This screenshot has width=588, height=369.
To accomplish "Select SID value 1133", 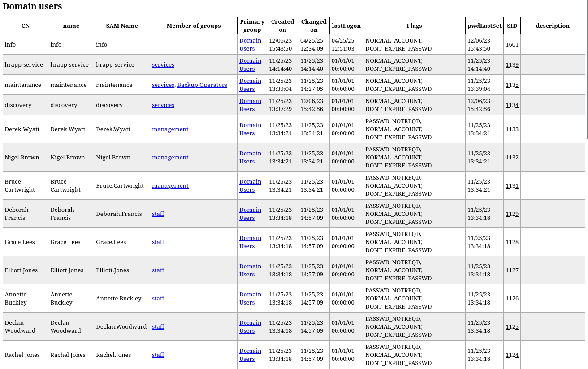I will coord(512,129).
